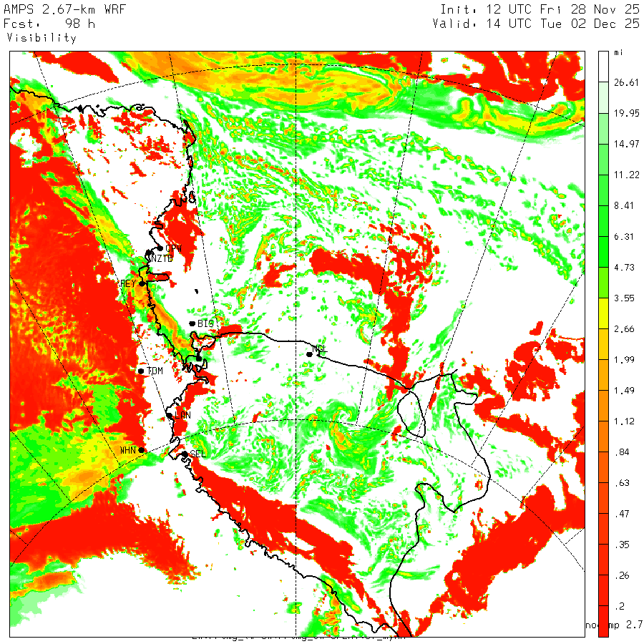
Task: Click the 'Valid: 14 UTC Tue 02 Dec 25' line
Action: 536,24
